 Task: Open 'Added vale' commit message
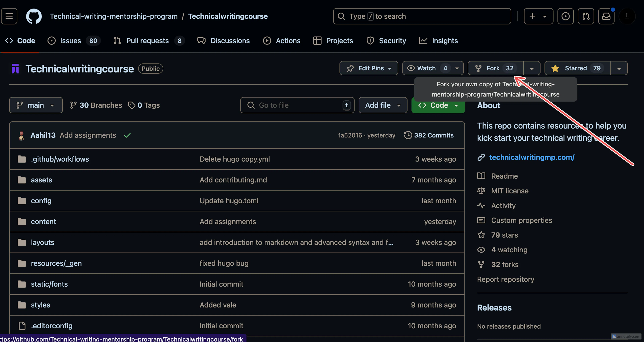click(218, 305)
